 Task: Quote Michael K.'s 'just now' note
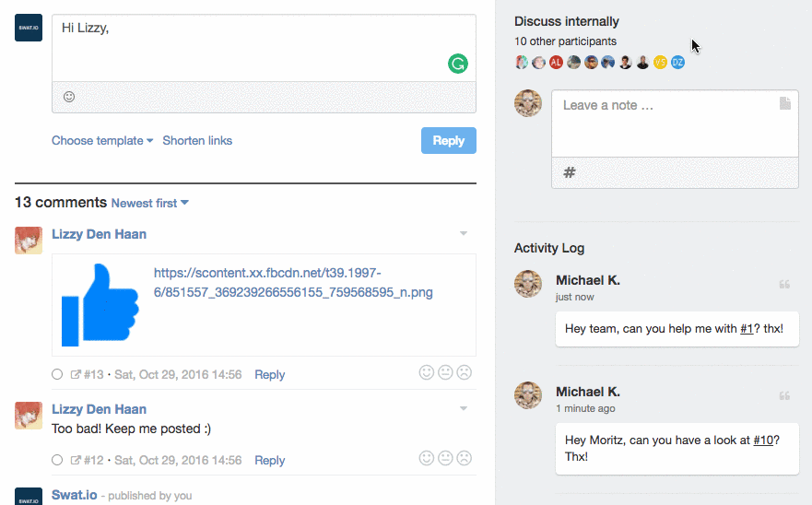tap(784, 285)
